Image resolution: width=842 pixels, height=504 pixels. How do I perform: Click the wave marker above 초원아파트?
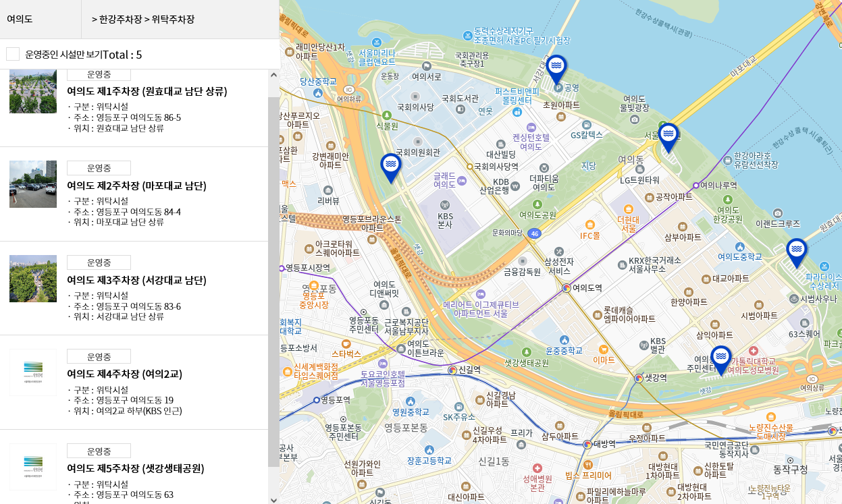pos(557,69)
